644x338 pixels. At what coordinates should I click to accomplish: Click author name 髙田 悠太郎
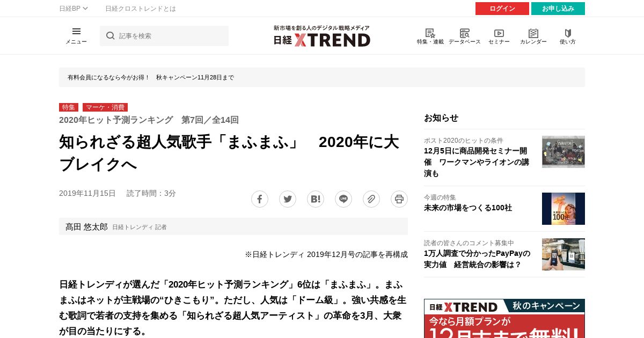point(86,227)
